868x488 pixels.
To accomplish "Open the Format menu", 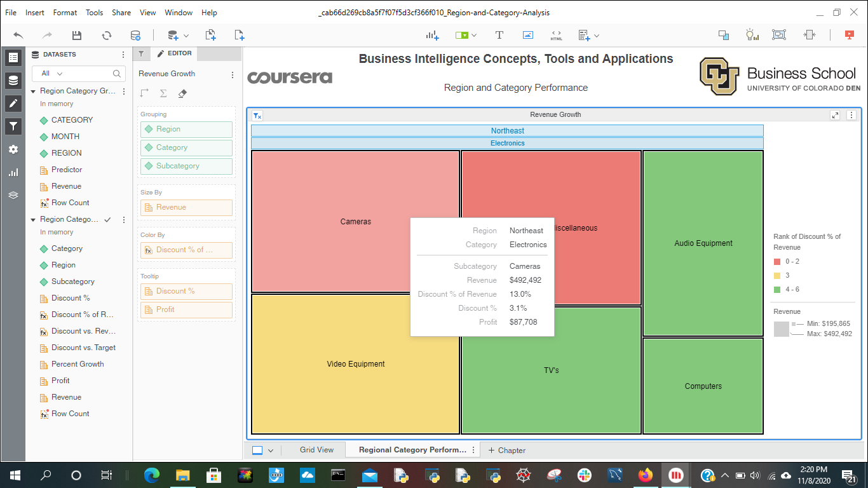I will (x=65, y=13).
